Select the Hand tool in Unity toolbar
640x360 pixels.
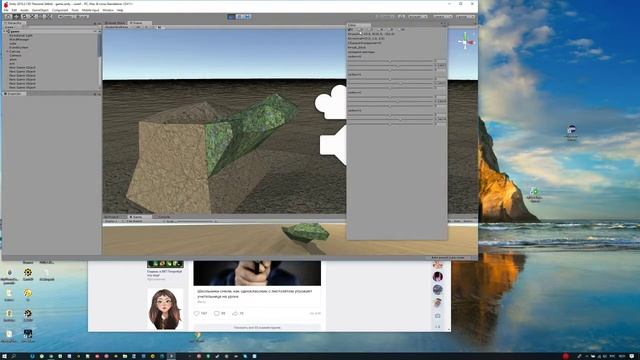[8, 17]
